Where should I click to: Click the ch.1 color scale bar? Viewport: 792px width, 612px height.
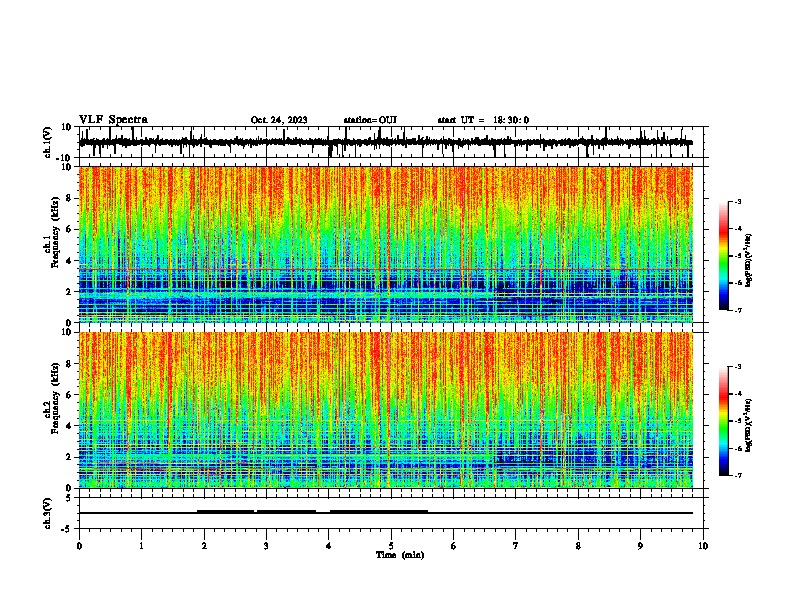pyautogui.click(x=723, y=256)
